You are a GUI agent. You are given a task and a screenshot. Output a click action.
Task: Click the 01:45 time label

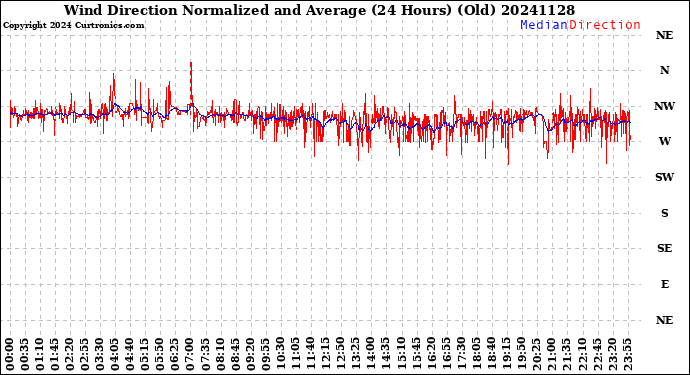click(55, 355)
